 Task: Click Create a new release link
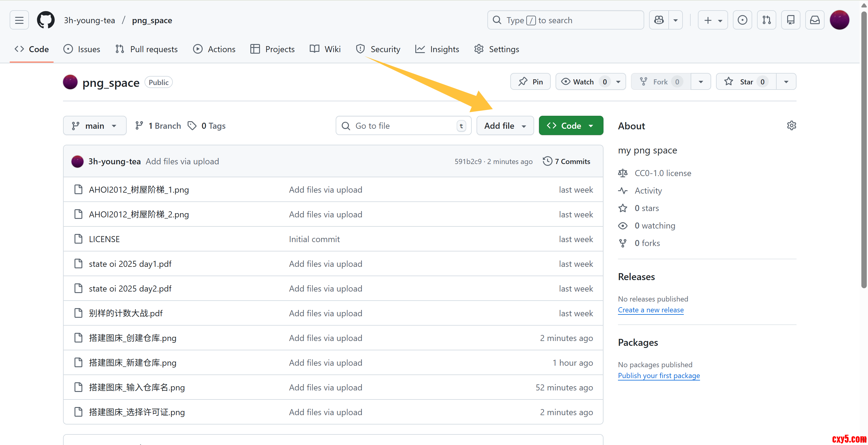coord(650,310)
